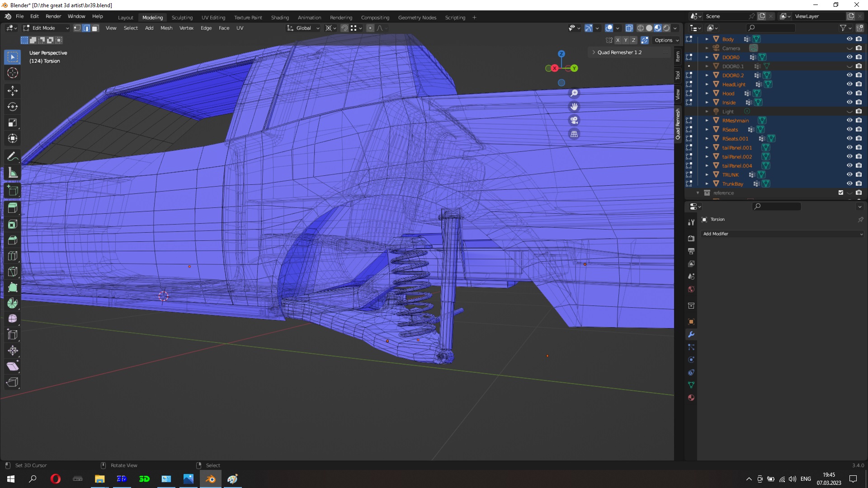This screenshot has height=488, width=868.
Task: Click the Extrude Region tool
Action: 12,208
